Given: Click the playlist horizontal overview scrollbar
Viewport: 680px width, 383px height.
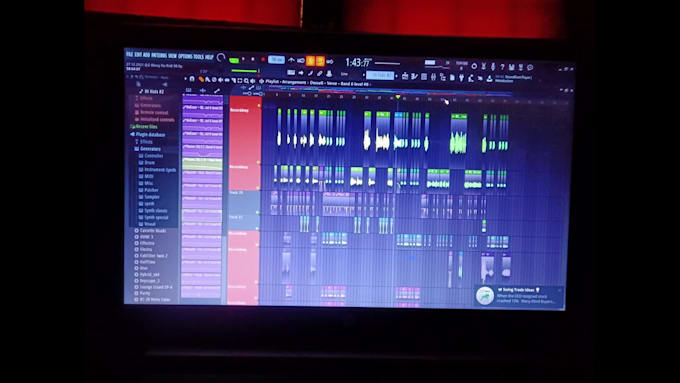Looking at the screenshot, I should point(388,92).
